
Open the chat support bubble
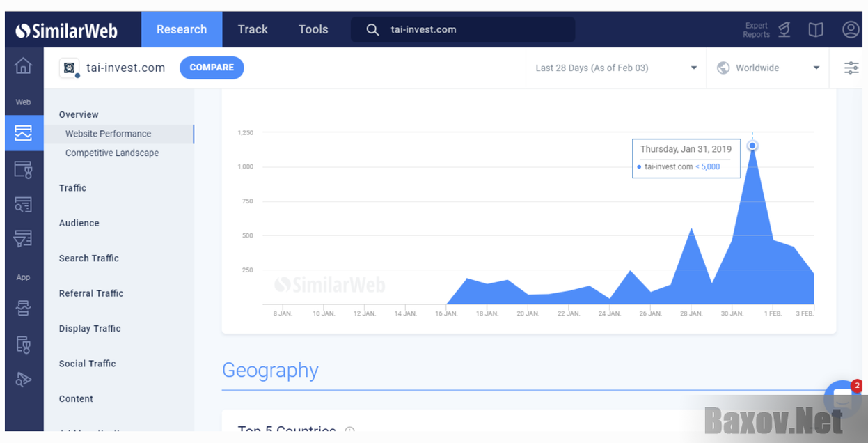pos(842,399)
